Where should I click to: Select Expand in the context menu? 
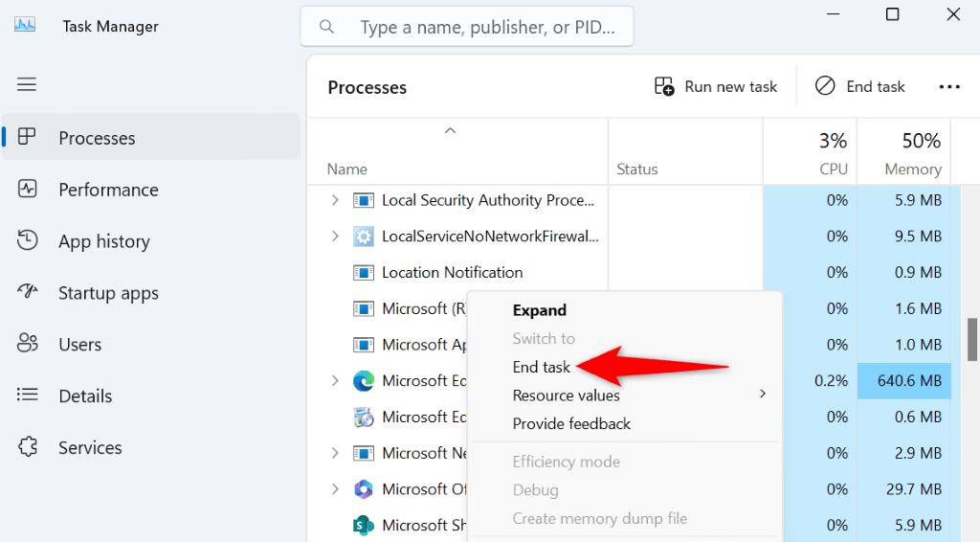(x=540, y=310)
